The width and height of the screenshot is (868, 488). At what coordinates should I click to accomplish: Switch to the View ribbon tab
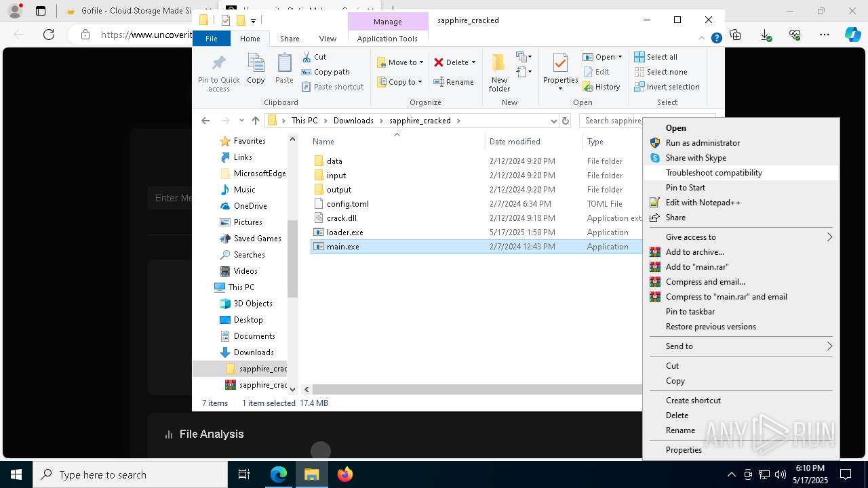click(328, 39)
